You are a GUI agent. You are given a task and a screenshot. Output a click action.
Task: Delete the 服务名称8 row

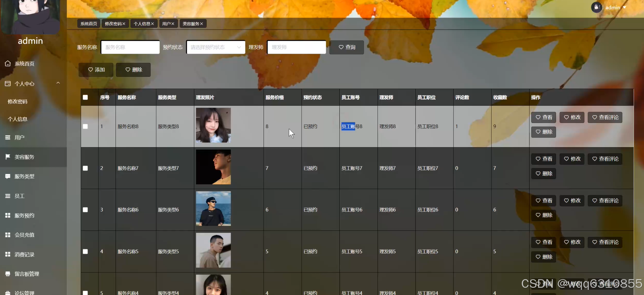(544, 132)
